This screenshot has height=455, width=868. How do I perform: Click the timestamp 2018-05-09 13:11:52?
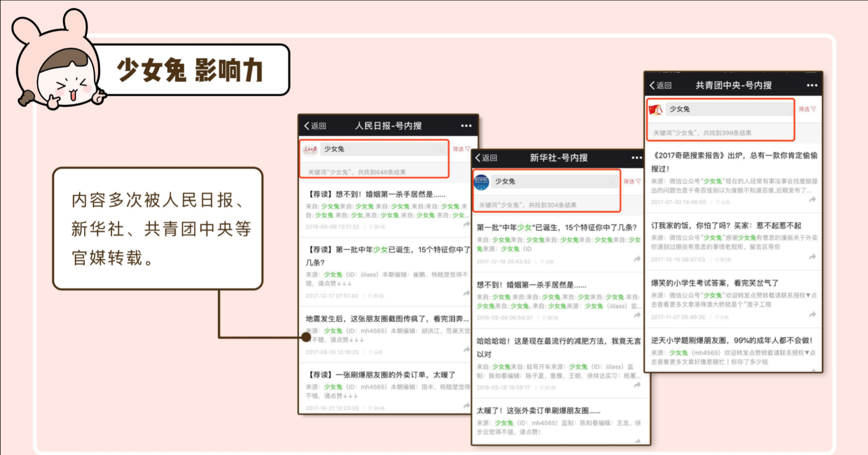pyautogui.click(x=332, y=227)
